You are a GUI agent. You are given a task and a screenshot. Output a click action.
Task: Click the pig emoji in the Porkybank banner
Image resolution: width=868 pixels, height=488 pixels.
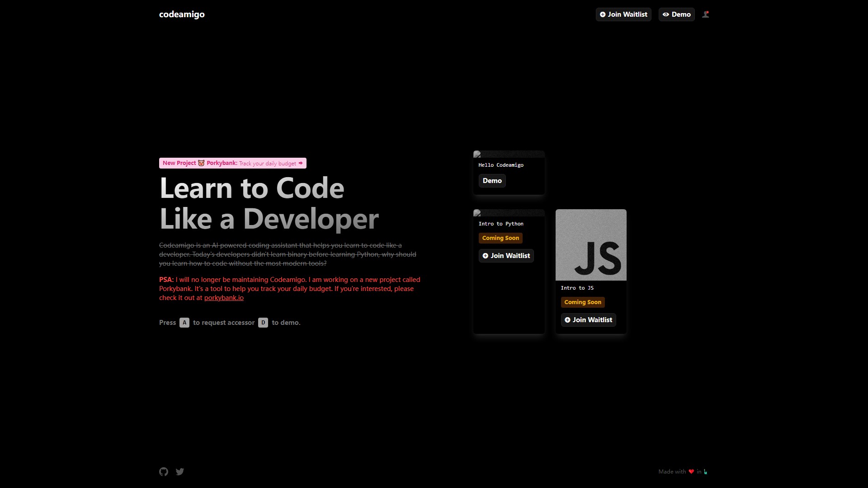coord(201,163)
